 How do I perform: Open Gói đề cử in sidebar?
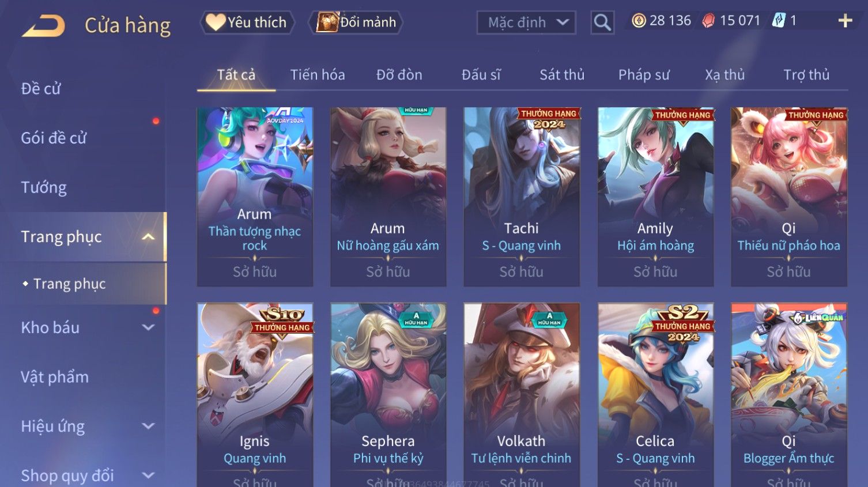tap(54, 138)
